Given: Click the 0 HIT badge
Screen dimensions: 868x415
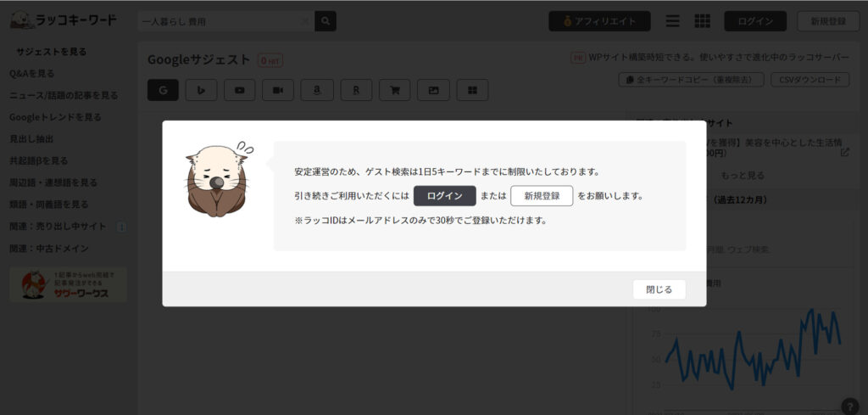Looking at the screenshot, I should click(x=270, y=61).
